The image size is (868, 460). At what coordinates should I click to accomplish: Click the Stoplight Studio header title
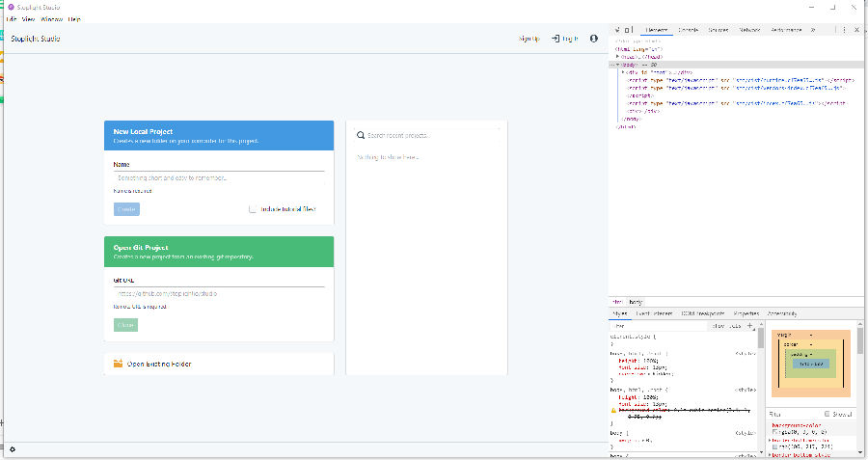pos(36,39)
